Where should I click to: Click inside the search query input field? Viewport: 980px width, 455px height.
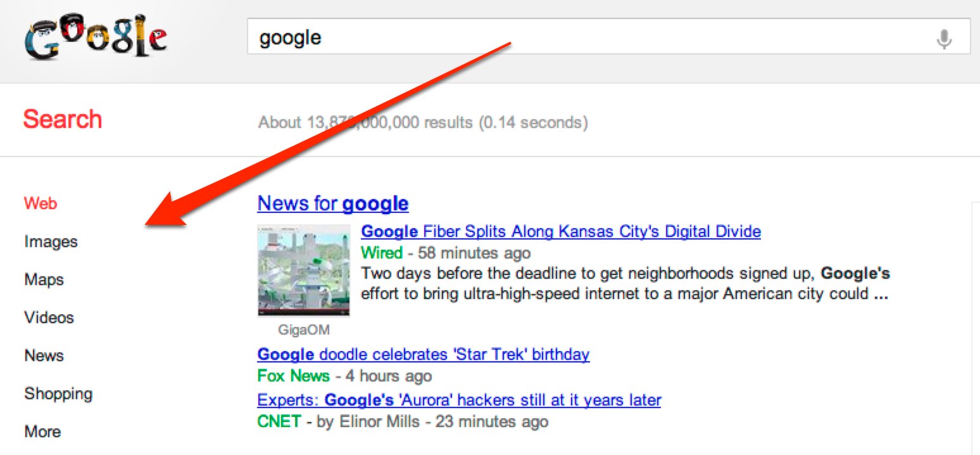point(443,37)
